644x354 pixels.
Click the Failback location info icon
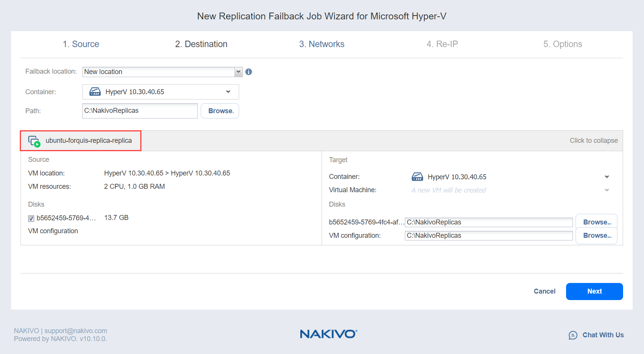pyautogui.click(x=249, y=72)
